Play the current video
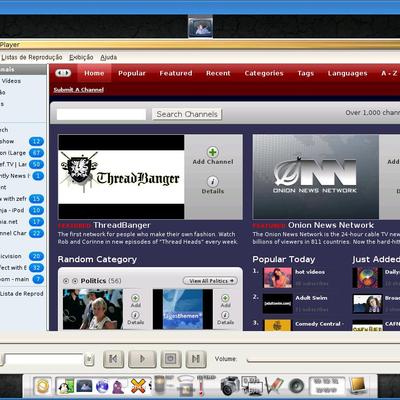Image resolution: width=400 pixels, height=400 pixels. coord(142,359)
